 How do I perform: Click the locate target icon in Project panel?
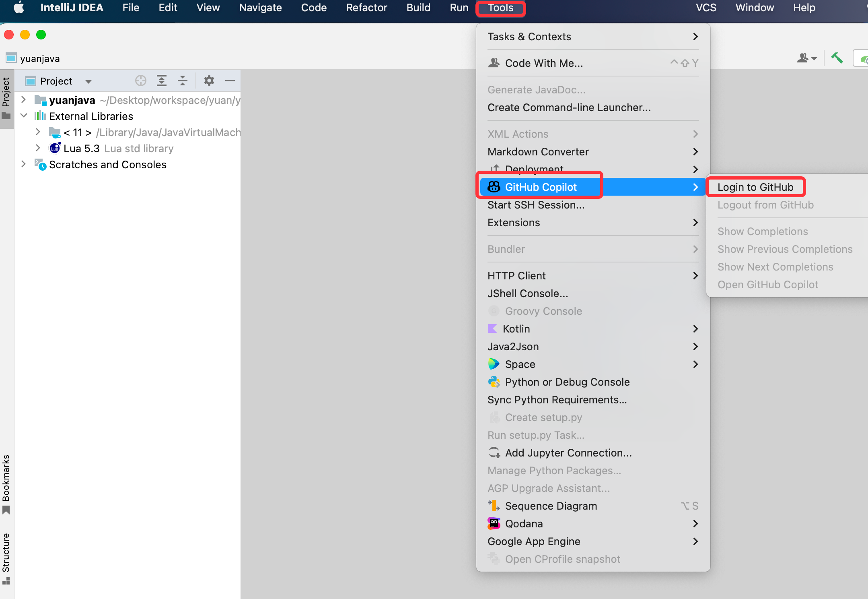(x=140, y=81)
